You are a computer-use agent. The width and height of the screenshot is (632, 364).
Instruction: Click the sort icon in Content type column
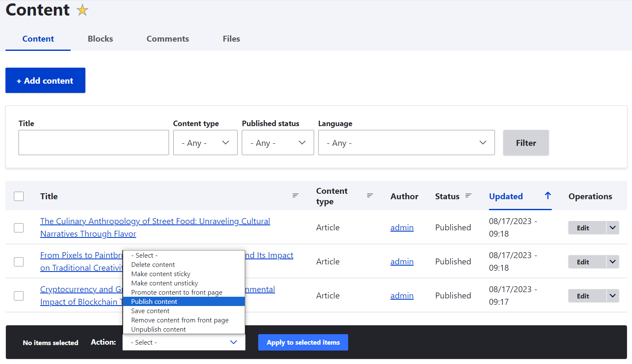point(370,196)
